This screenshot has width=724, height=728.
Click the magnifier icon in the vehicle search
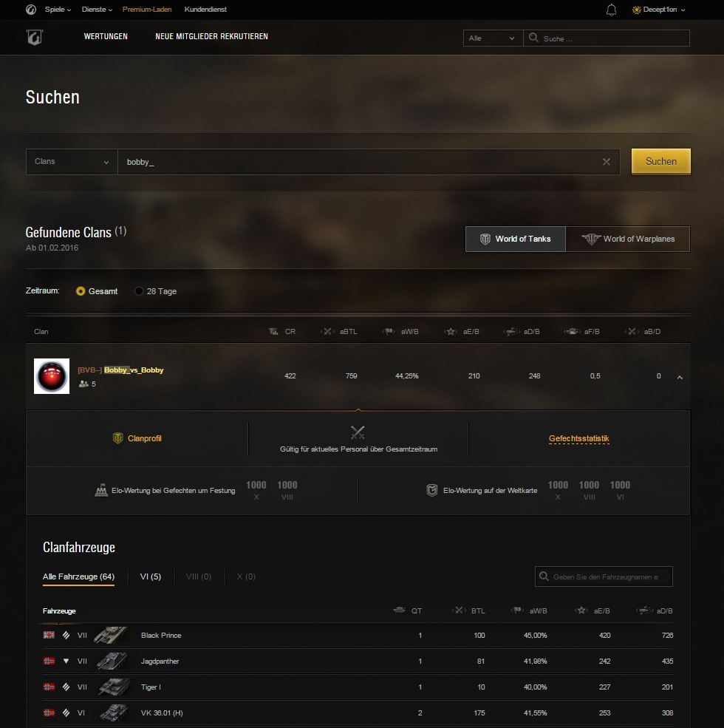pos(544,576)
